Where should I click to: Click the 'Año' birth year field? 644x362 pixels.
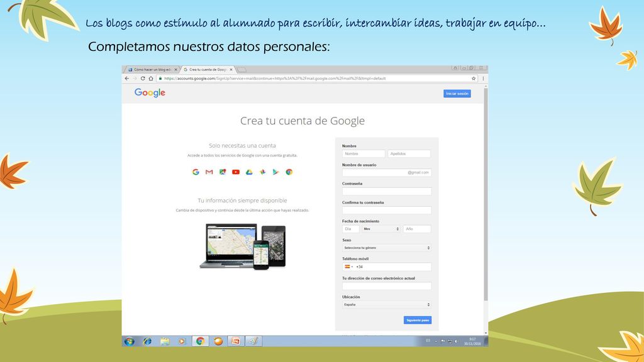click(x=418, y=229)
